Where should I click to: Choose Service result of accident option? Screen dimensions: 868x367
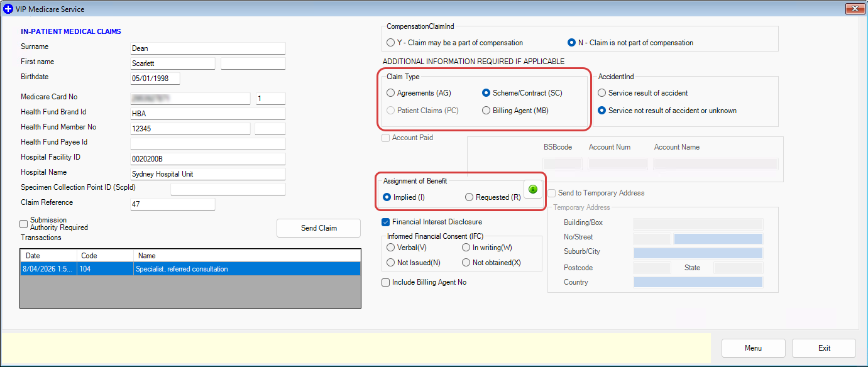click(602, 93)
